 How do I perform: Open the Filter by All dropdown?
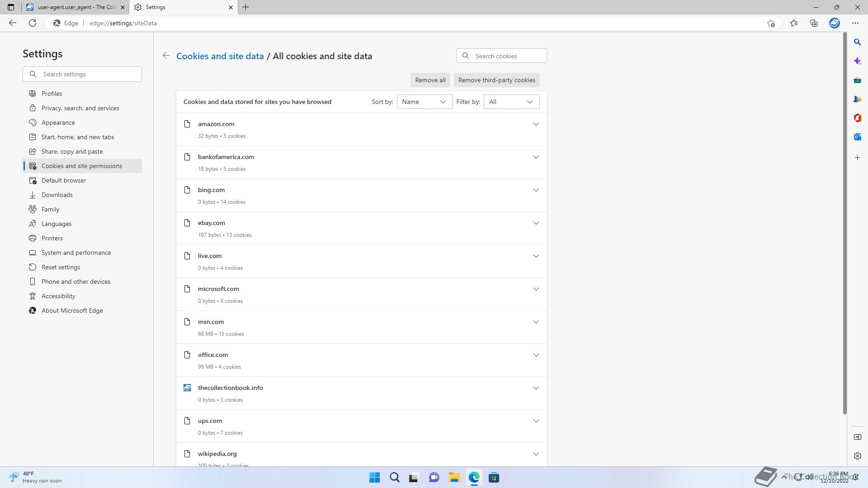click(x=511, y=102)
